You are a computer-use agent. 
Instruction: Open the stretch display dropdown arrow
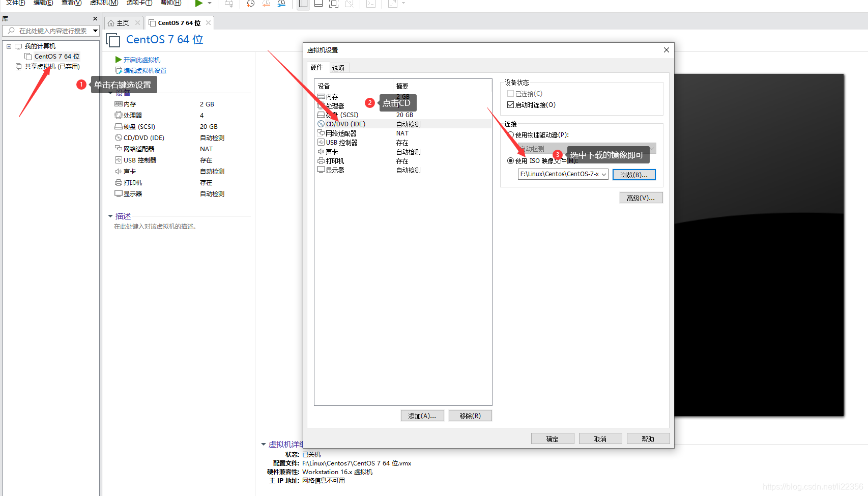pos(403,3)
